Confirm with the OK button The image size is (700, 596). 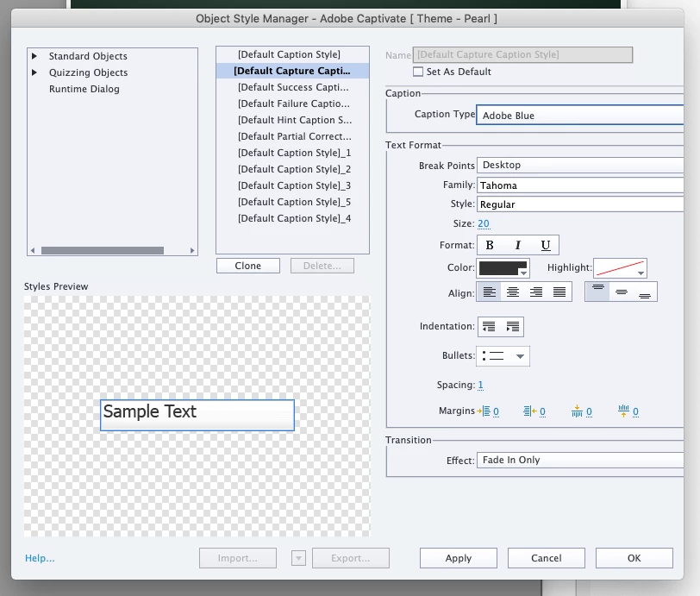[x=634, y=558]
